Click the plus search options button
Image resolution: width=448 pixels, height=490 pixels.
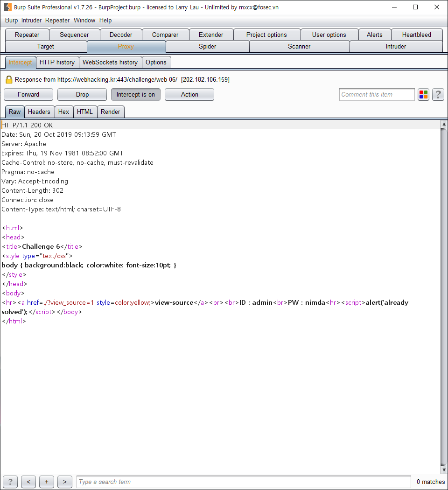47,482
